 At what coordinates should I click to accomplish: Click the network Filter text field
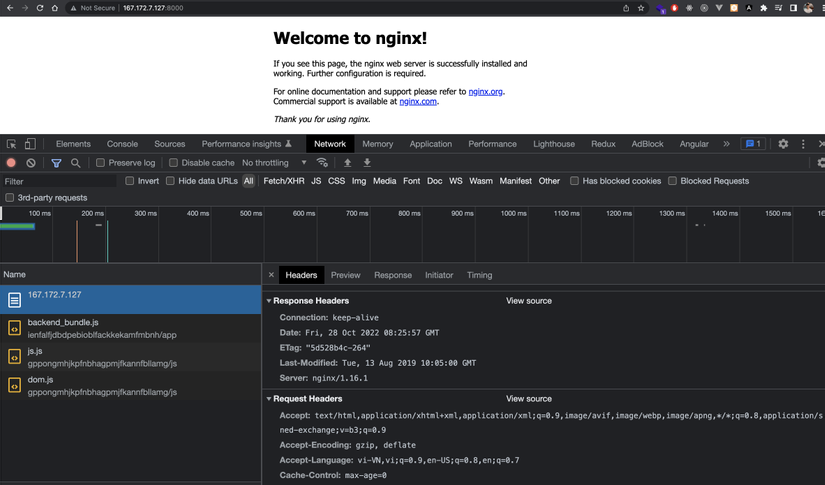coord(58,181)
